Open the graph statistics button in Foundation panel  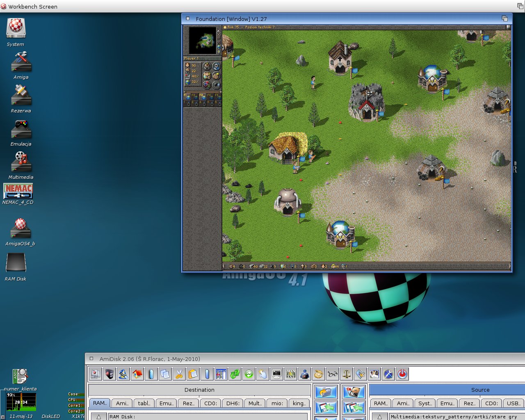coord(207,85)
